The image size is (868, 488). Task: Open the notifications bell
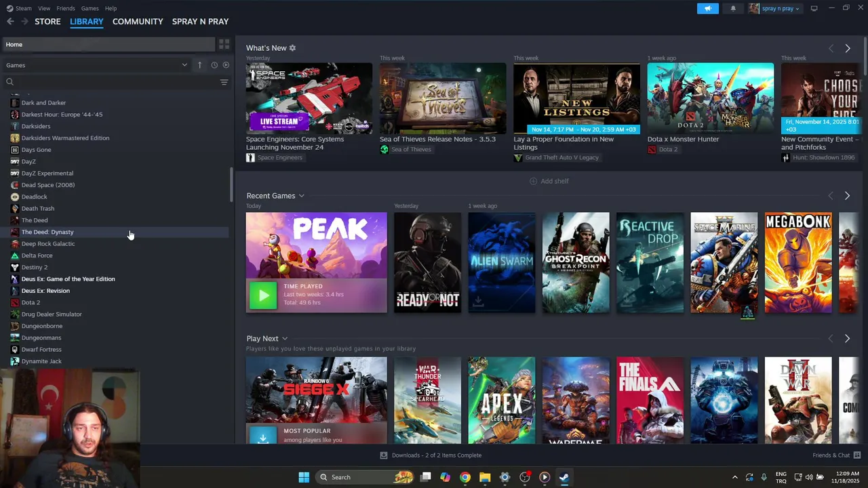click(733, 8)
